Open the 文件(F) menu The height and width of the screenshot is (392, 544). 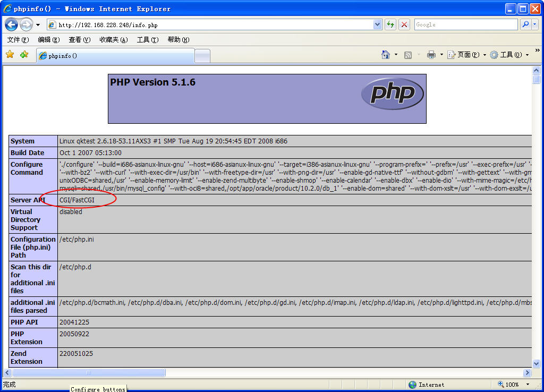click(x=18, y=40)
